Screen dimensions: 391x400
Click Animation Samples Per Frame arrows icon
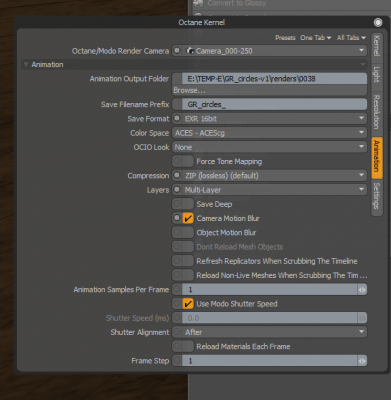coord(362,289)
